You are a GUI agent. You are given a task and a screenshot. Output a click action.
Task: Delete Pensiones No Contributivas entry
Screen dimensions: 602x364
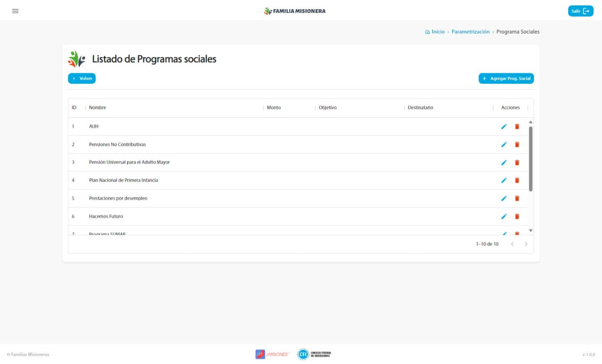coord(517,144)
